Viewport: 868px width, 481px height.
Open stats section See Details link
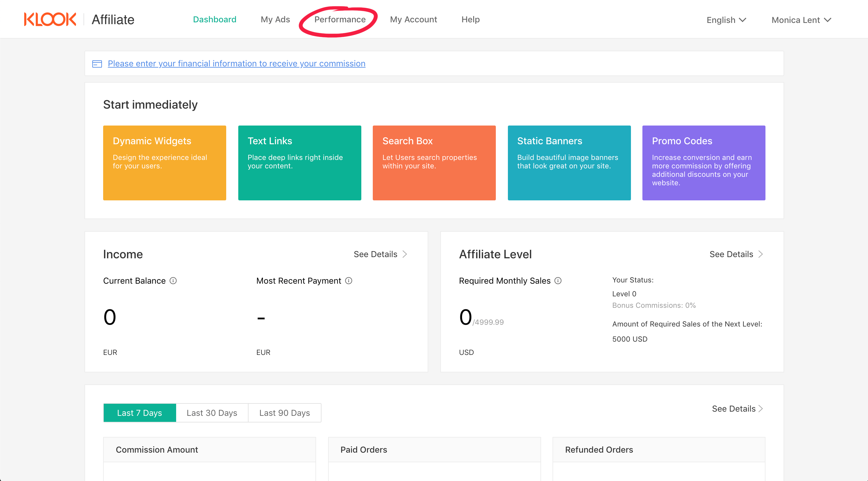pos(733,409)
